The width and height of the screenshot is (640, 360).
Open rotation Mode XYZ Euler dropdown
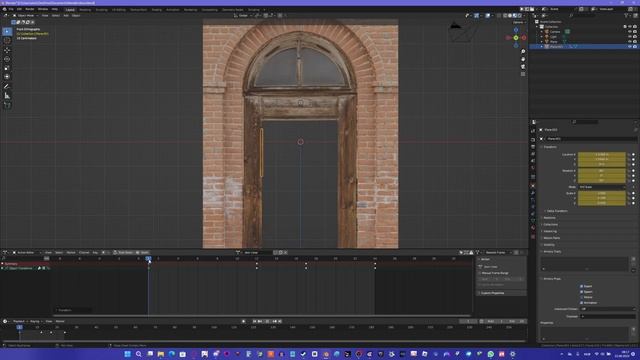coord(602,187)
